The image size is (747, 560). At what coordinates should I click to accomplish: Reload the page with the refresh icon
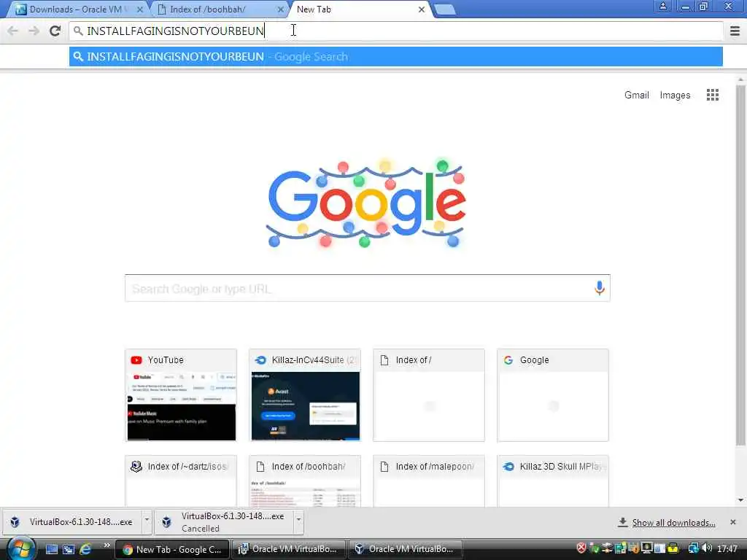point(55,31)
